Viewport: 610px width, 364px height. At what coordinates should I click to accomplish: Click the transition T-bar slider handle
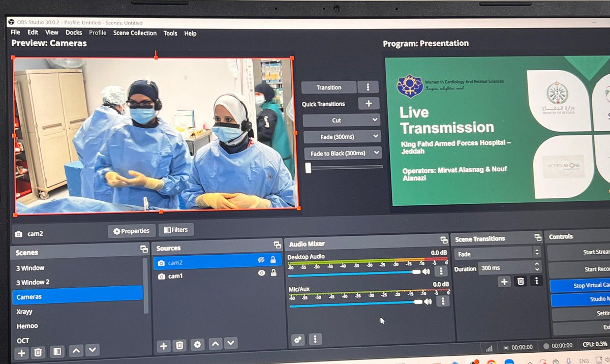(x=308, y=168)
